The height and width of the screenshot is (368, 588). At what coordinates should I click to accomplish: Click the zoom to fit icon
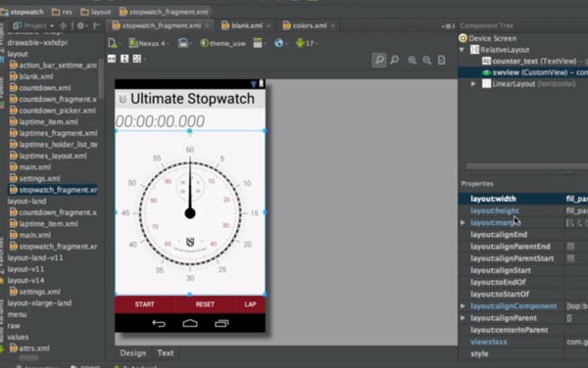click(x=379, y=60)
